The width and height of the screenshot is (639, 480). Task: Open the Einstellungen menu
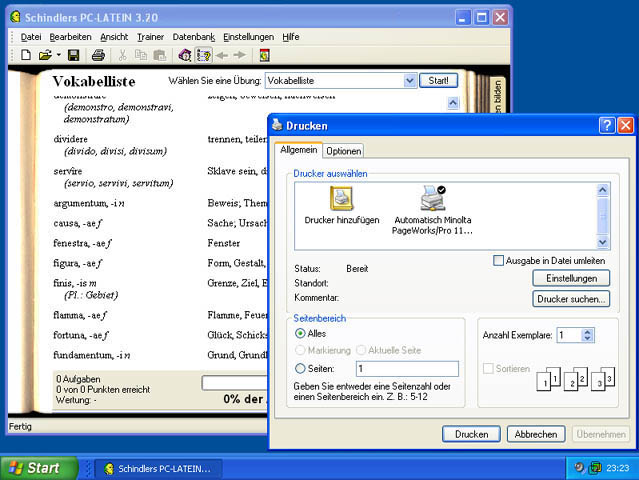(x=249, y=37)
